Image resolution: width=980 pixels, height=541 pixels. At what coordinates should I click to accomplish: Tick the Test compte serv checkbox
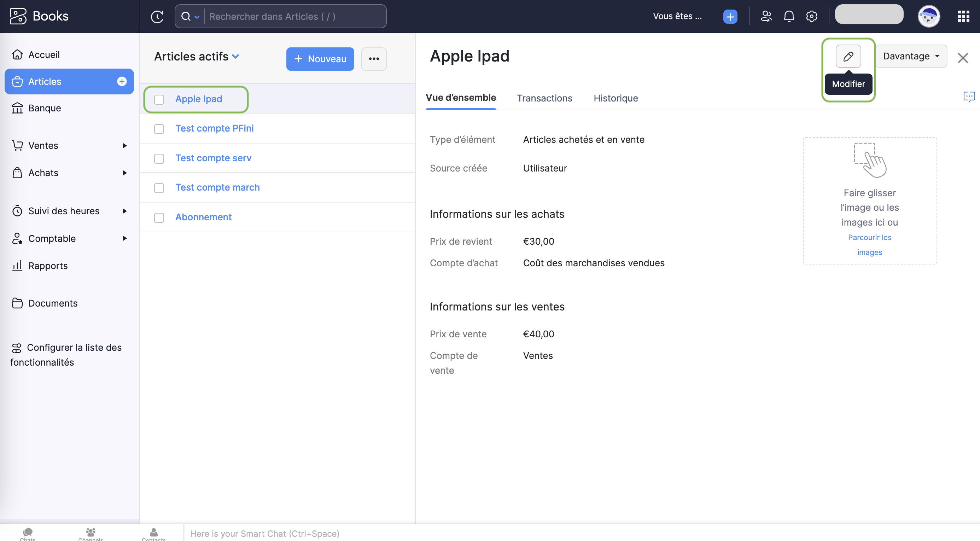159,159
